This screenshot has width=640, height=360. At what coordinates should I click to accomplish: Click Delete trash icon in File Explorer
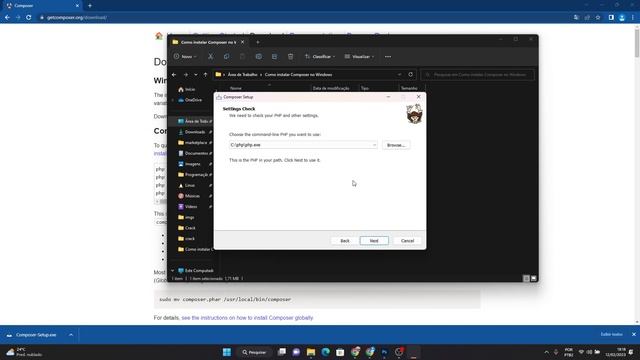[x=290, y=57]
